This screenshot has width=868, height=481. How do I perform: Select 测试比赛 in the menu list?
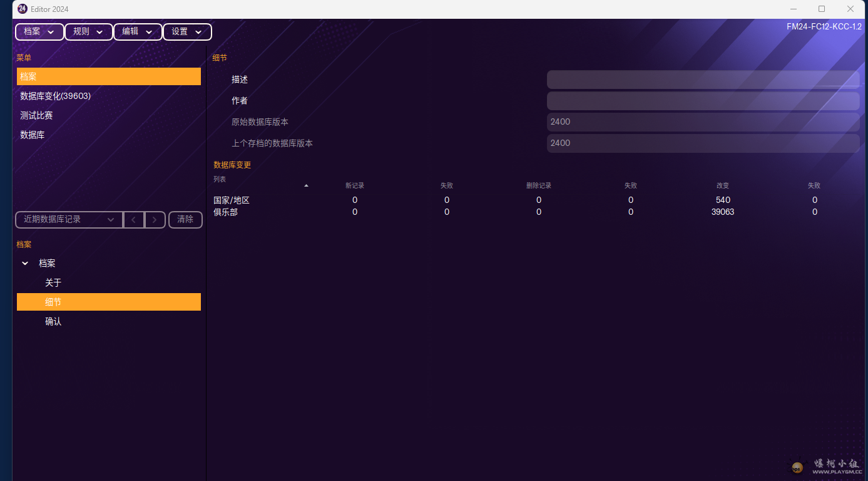point(36,115)
